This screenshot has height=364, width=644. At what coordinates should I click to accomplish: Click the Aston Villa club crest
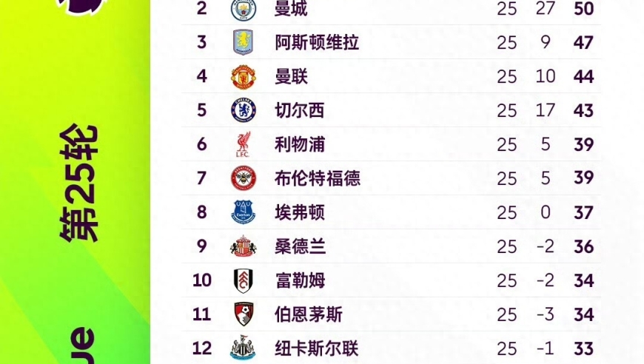tap(243, 42)
